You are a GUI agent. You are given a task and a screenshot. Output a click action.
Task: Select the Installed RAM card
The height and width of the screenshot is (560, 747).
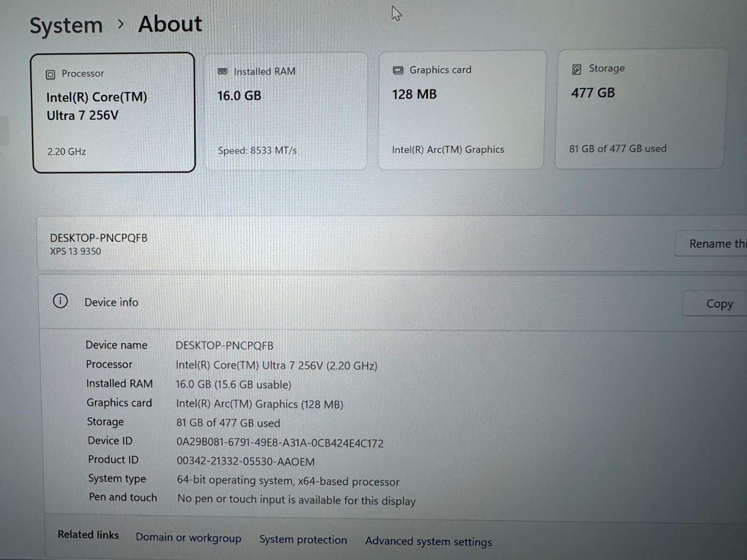point(286,111)
